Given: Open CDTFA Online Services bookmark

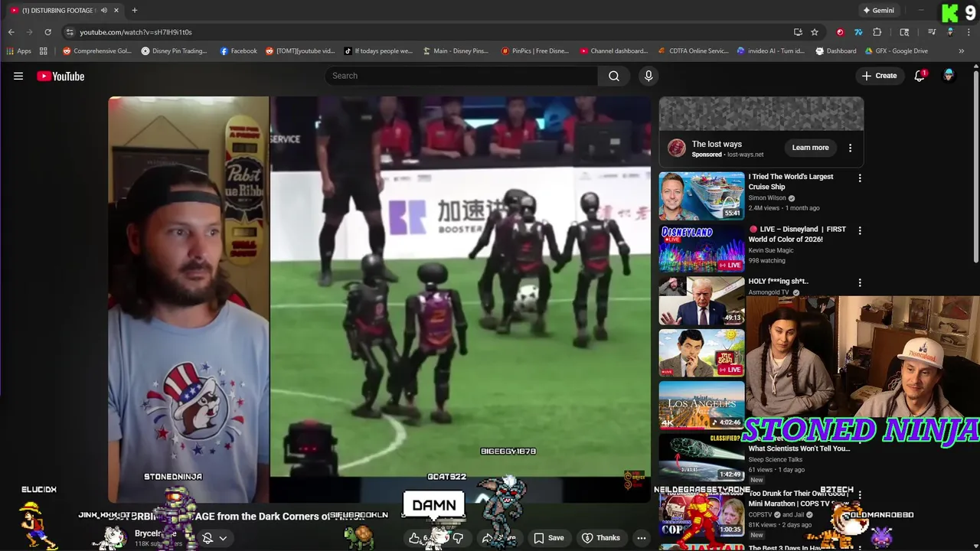Looking at the screenshot, I should point(694,51).
